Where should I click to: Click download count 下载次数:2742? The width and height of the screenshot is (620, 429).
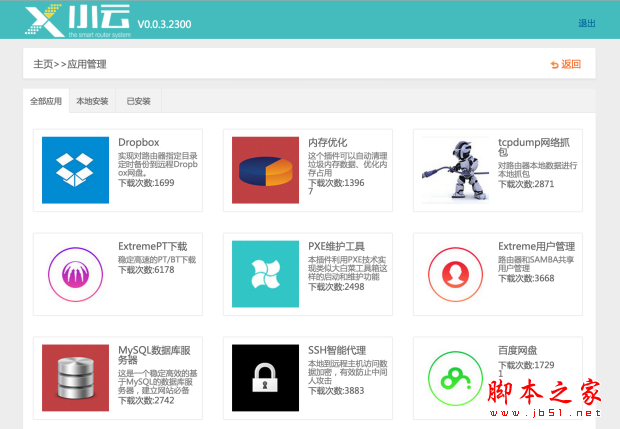click(x=146, y=401)
